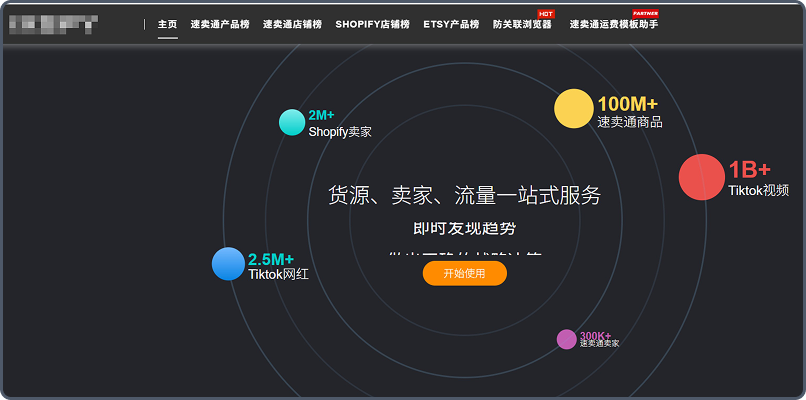Click the 300K+ figure
Screen dimensions: 806x400
pos(595,336)
